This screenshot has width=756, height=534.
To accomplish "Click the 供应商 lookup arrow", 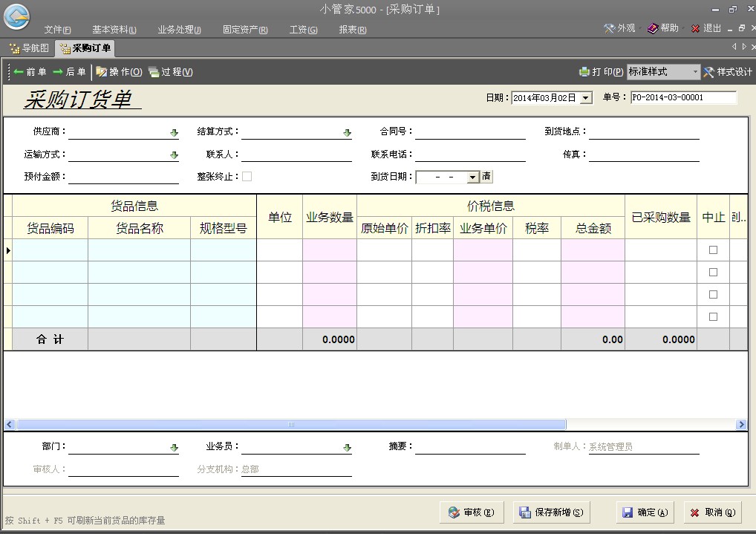I will tap(174, 133).
